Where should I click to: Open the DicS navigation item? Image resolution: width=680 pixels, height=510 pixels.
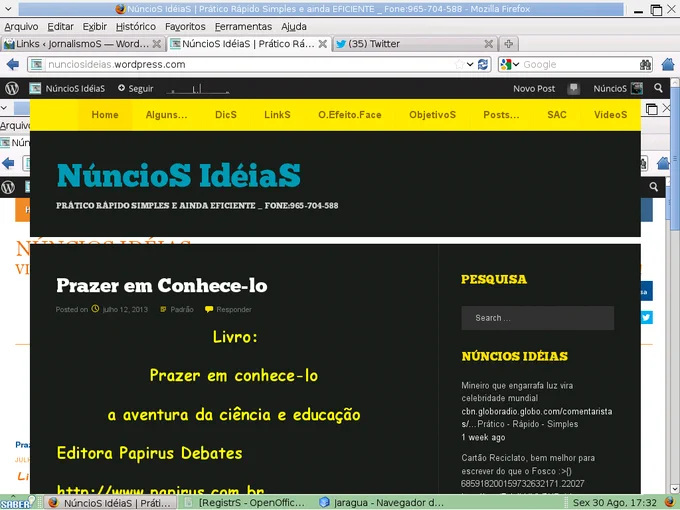coord(226,115)
